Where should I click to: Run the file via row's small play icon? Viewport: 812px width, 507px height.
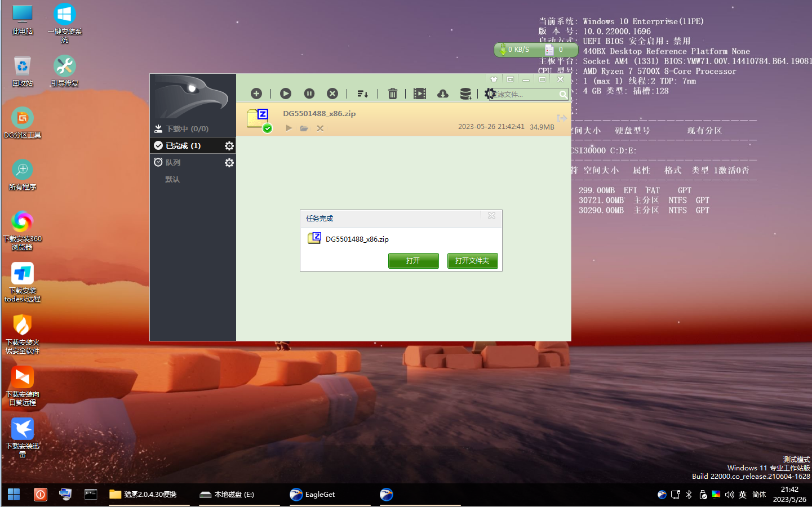pos(289,128)
